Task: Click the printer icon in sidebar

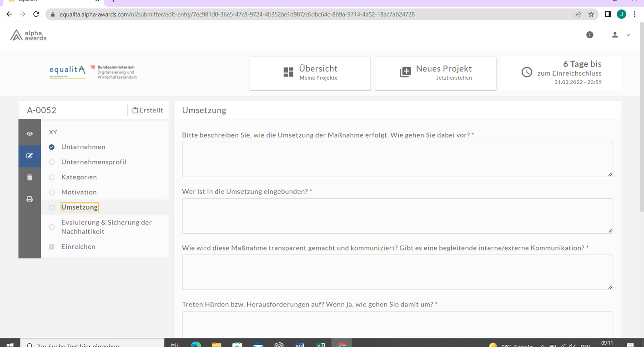Action: pyautogui.click(x=30, y=199)
